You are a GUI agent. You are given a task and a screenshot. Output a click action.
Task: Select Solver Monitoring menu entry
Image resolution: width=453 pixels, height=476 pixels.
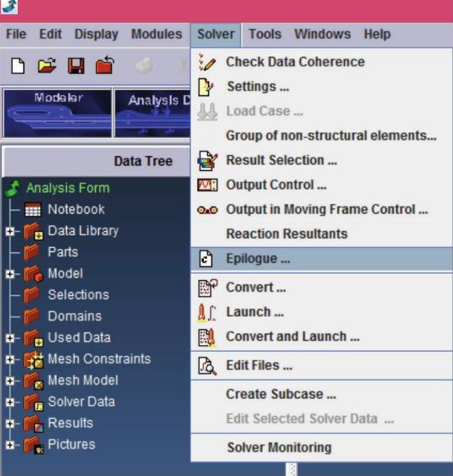279,448
